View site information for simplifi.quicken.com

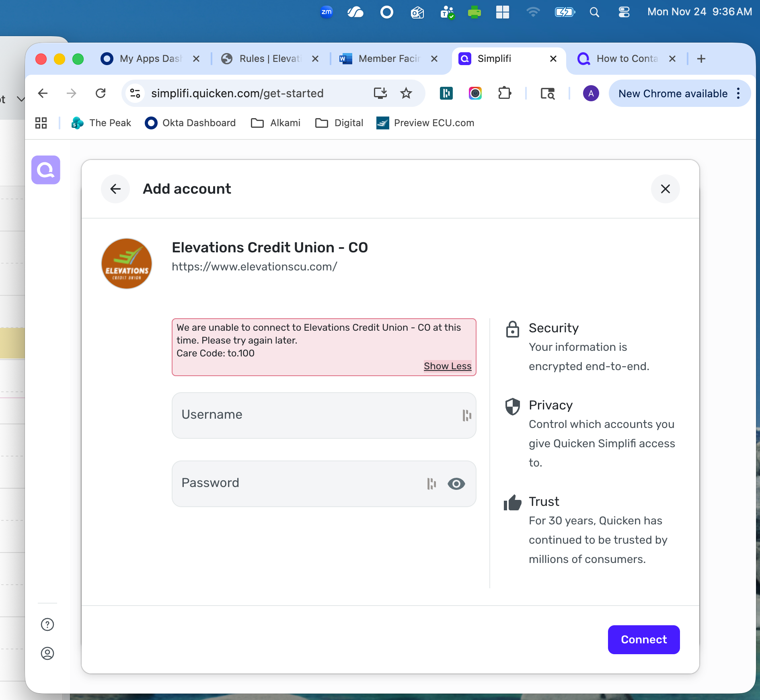coord(135,93)
